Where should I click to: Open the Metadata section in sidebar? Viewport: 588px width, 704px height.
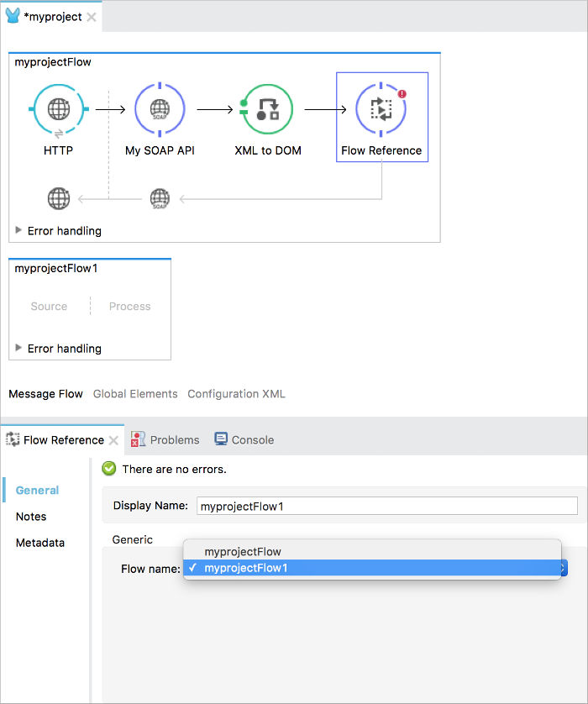(40, 543)
